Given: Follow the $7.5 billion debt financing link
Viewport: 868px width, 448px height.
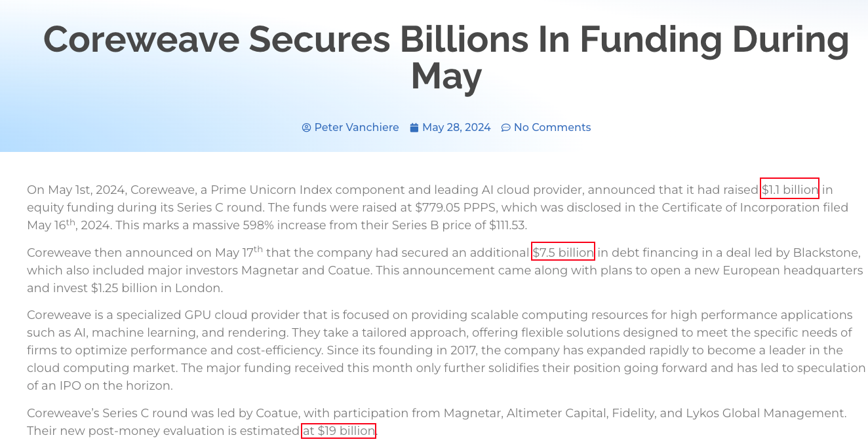Looking at the screenshot, I should pos(563,252).
